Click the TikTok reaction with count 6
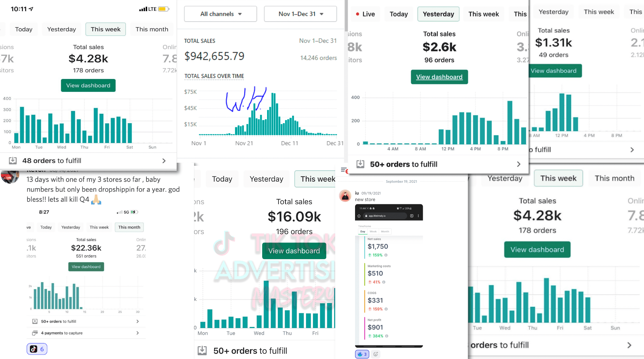The height and width of the screenshot is (359, 644). 37,349
